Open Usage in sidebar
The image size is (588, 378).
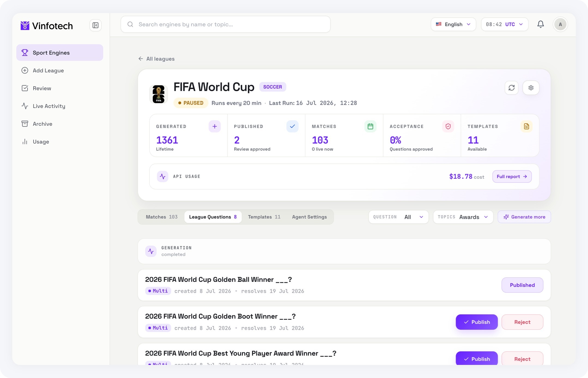pos(60,142)
